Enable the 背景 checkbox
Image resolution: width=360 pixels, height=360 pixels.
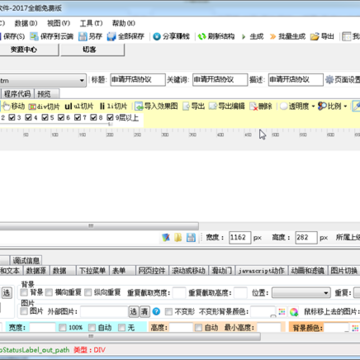coord(24,293)
